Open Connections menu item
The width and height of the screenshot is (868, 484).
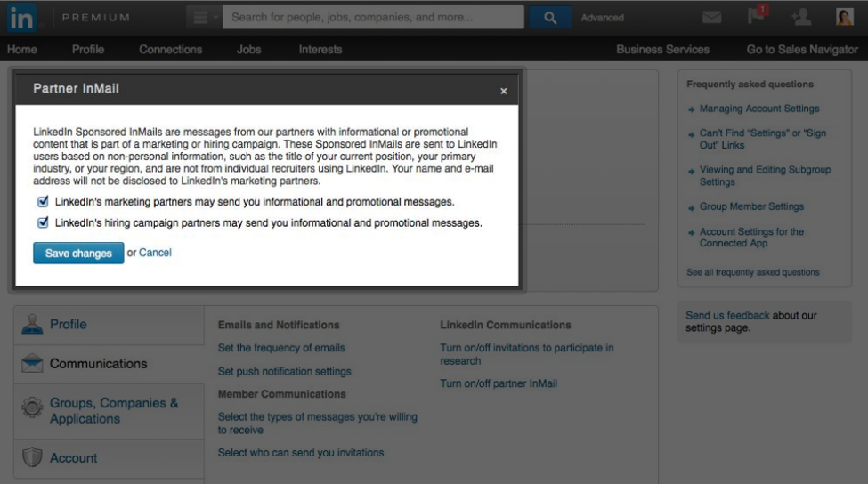[x=171, y=49]
